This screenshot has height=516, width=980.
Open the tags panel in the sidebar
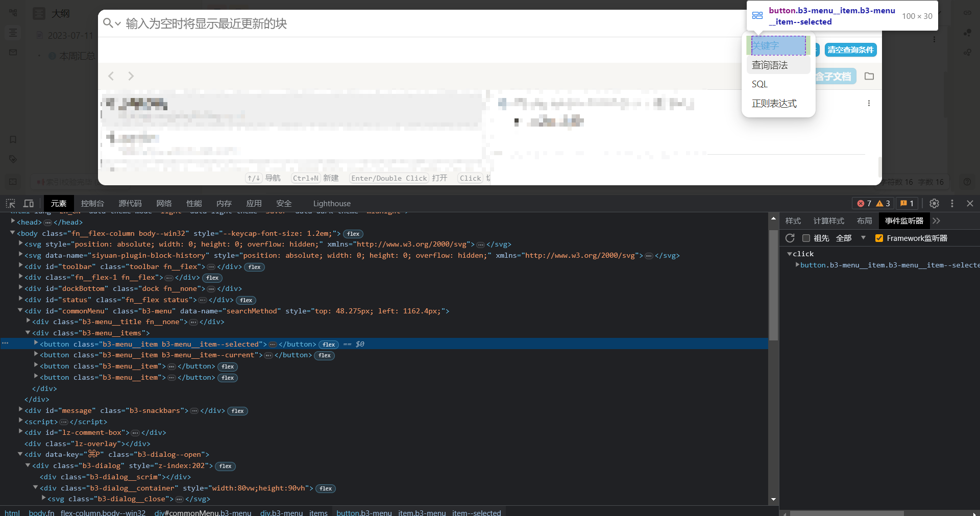point(13,159)
